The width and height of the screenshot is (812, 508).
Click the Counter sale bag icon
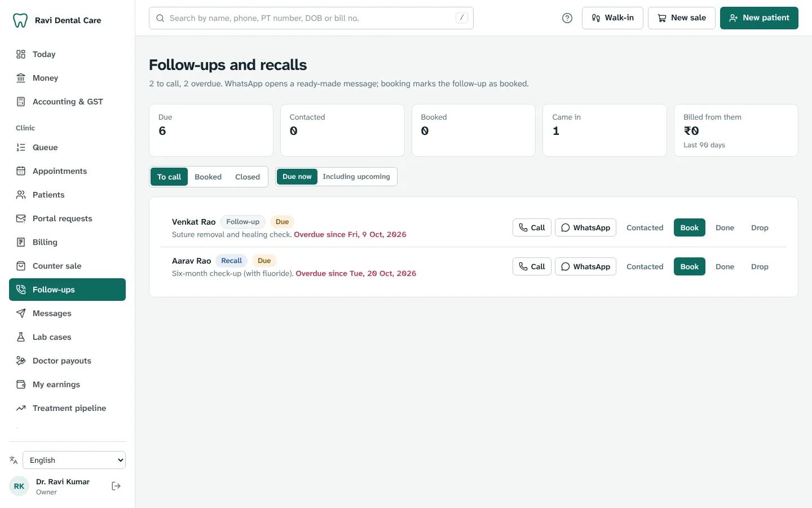click(21, 266)
